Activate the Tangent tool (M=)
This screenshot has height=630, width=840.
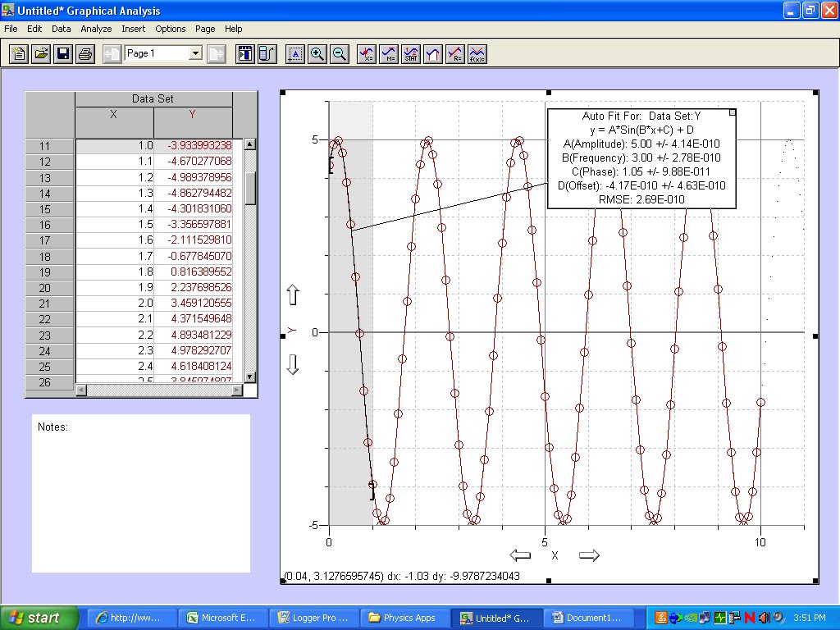pos(390,54)
